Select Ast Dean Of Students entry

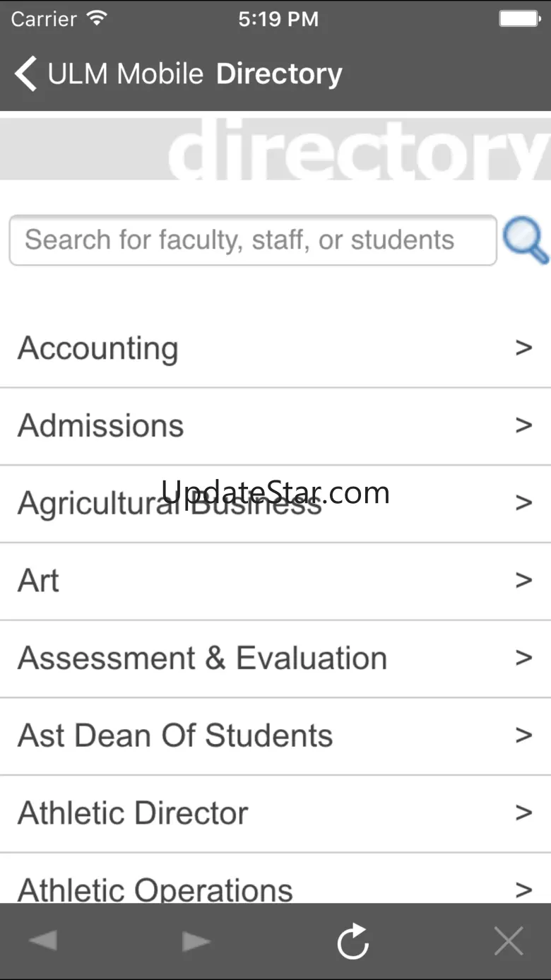[175, 736]
